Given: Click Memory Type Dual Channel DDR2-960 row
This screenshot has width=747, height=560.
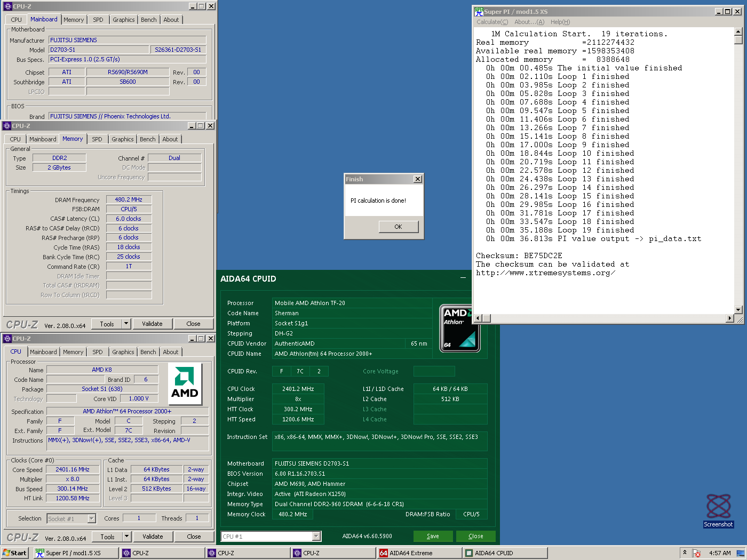Looking at the screenshot, I should 379,504.
